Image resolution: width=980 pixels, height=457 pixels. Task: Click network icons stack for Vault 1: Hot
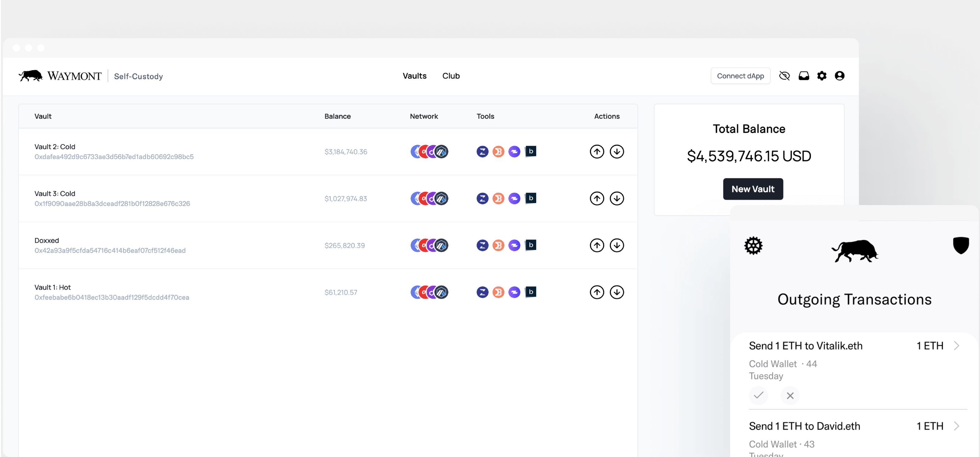tap(429, 292)
